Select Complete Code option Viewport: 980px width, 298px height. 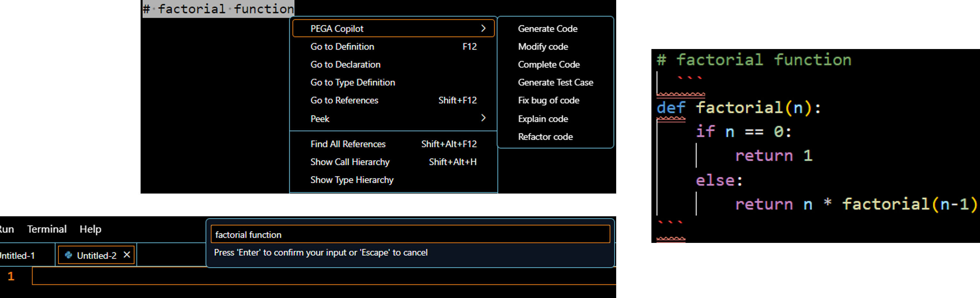coord(549,64)
